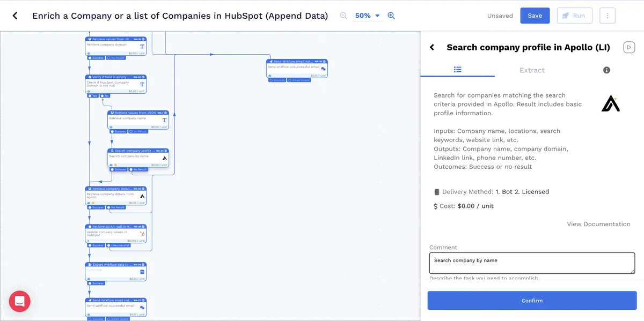Click Success outcome under Retrieve company domain
644x321 pixels.
click(96, 57)
